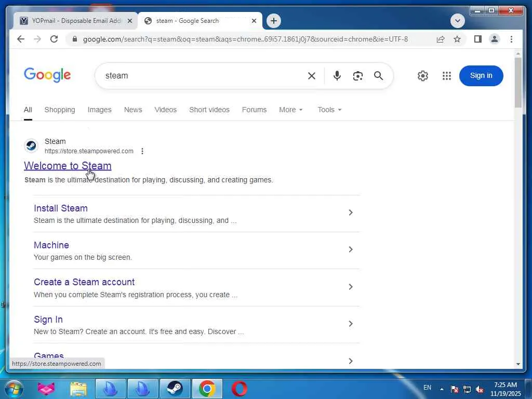The image size is (532, 399).
Task: Clear the search box with the X
Action: point(312,76)
